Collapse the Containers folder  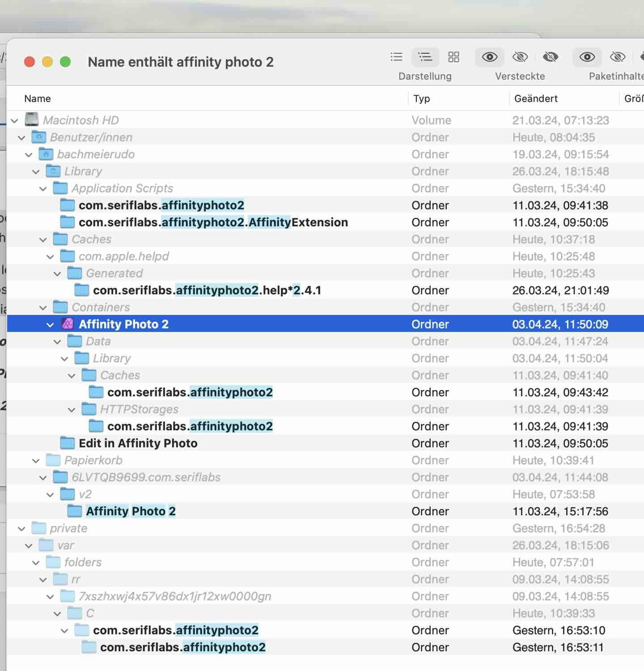click(x=43, y=307)
